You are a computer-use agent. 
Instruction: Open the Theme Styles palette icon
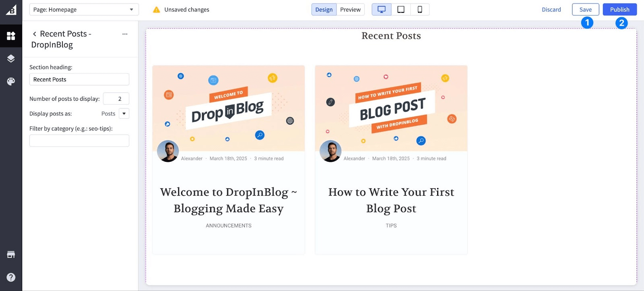pos(11,81)
